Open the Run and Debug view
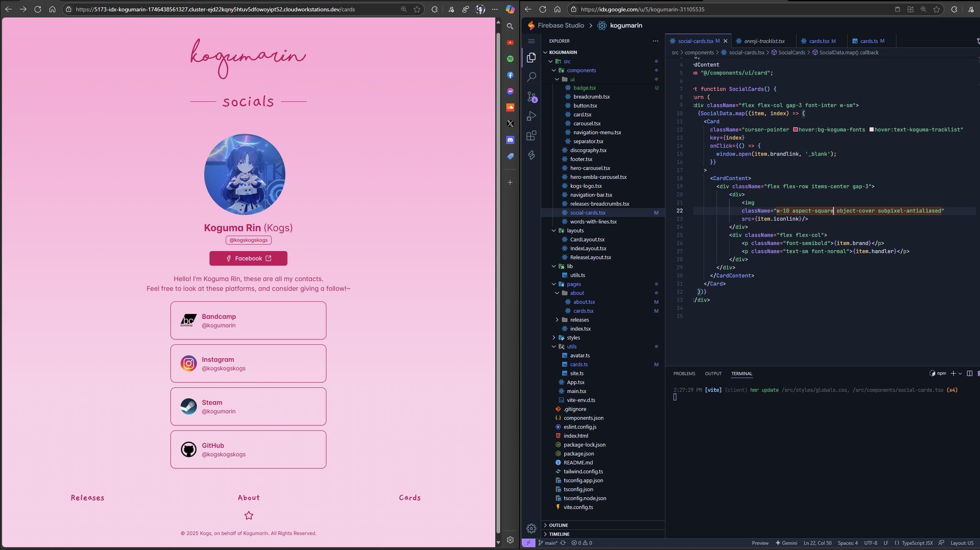The width and height of the screenshot is (980, 550). (531, 116)
